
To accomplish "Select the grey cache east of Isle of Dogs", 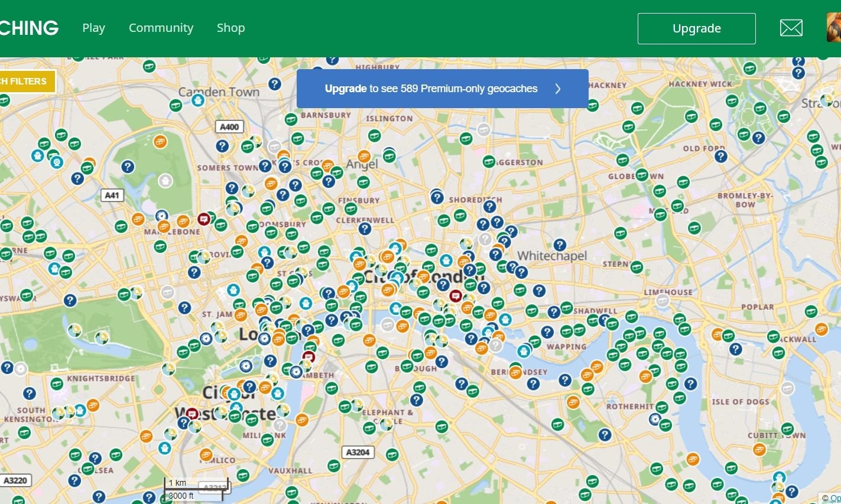I will coord(787,388).
